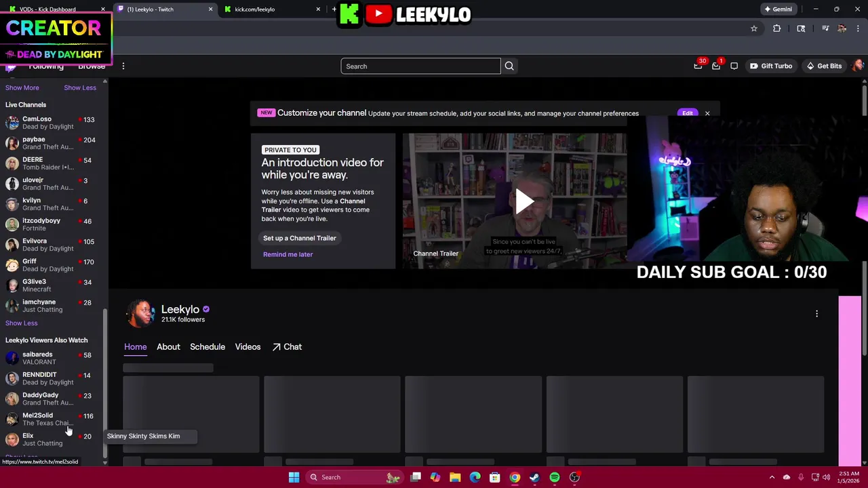Open the Following tab

pos(46,66)
